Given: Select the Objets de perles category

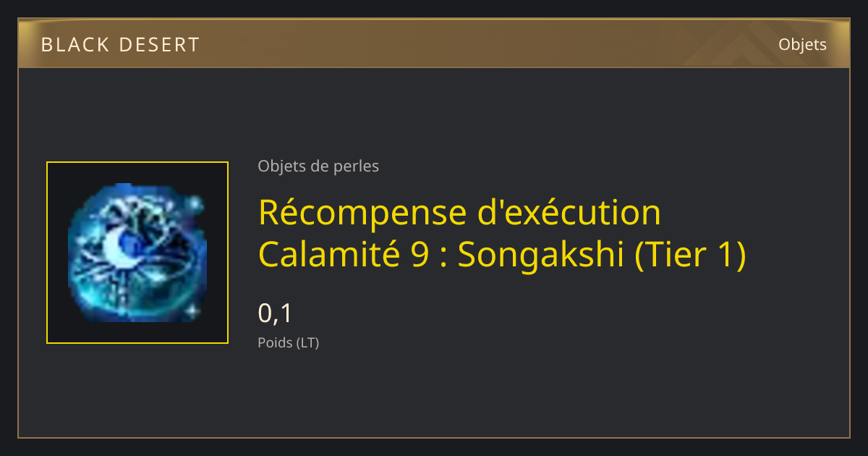Looking at the screenshot, I should pyautogui.click(x=318, y=166).
